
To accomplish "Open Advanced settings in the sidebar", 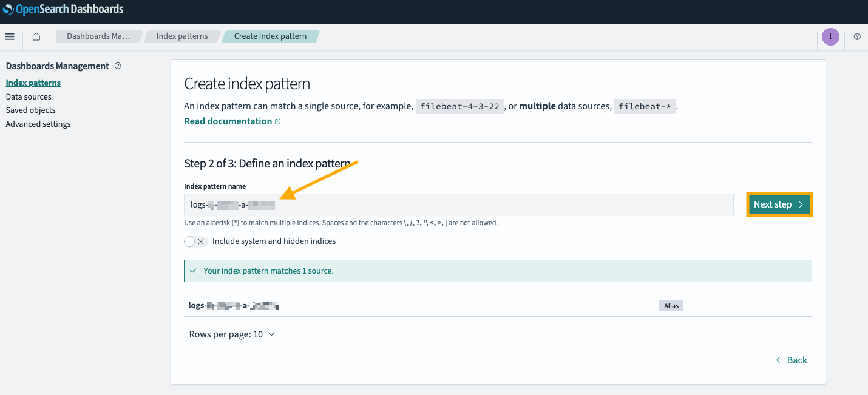I will (x=38, y=124).
